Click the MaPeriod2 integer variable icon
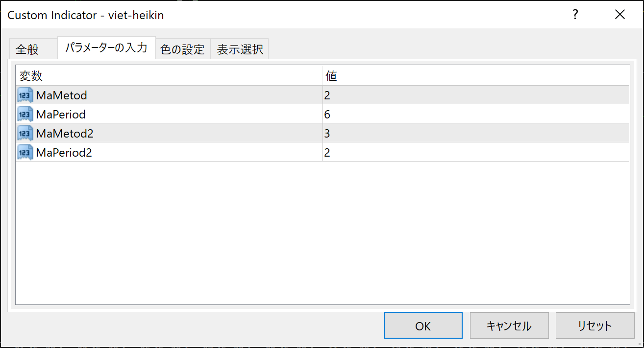Screen dimensions: 644x348 point(25,152)
